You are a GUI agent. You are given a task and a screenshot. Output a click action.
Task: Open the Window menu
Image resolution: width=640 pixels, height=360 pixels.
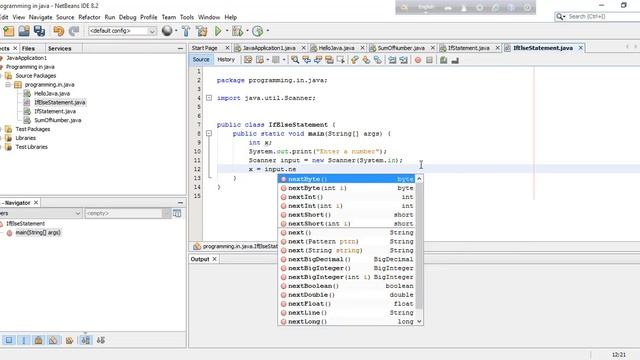tap(209, 17)
